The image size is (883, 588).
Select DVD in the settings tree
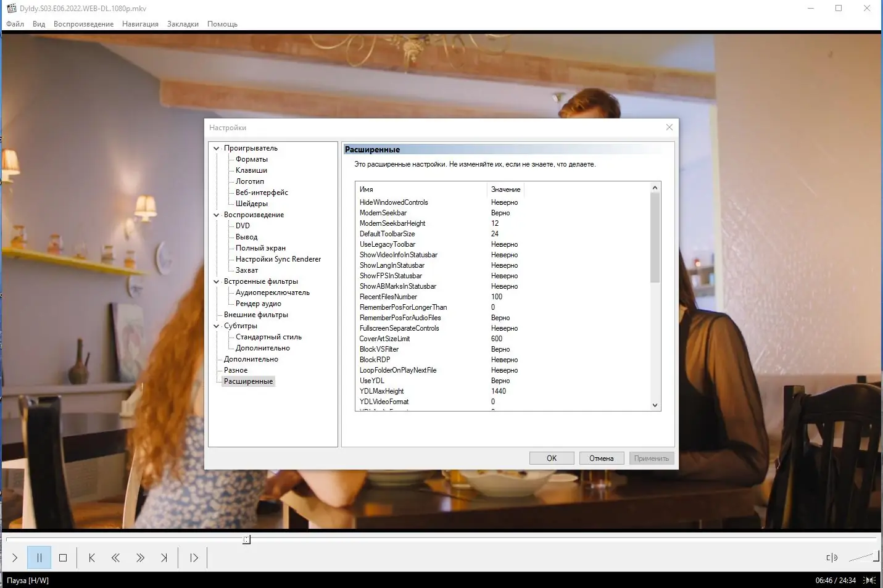[x=243, y=226]
